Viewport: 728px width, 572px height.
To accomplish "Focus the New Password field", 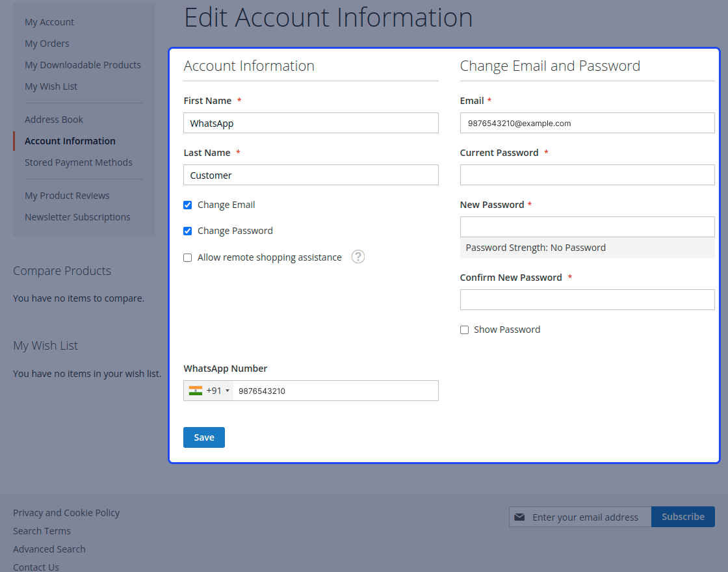I will (588, 227).
